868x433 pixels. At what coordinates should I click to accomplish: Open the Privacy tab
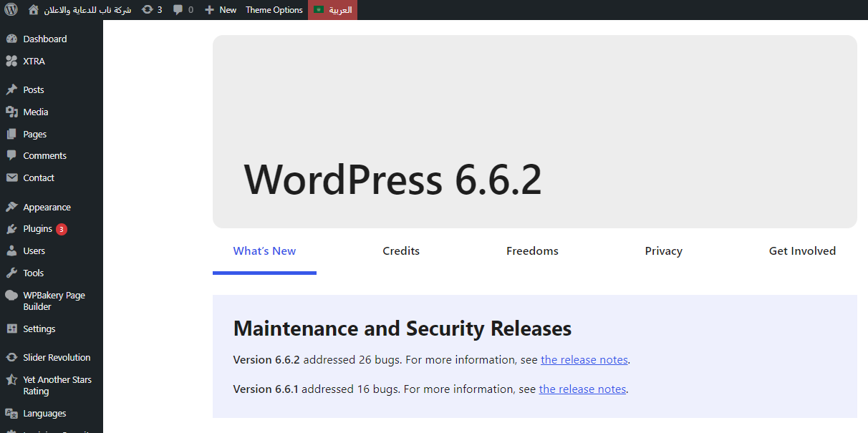pyautogui.click(x=663, y=251)
